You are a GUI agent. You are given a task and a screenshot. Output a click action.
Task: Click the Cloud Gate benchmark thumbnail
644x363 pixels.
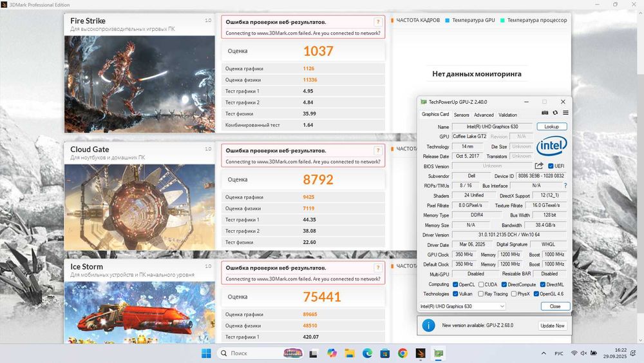point(140,207)
